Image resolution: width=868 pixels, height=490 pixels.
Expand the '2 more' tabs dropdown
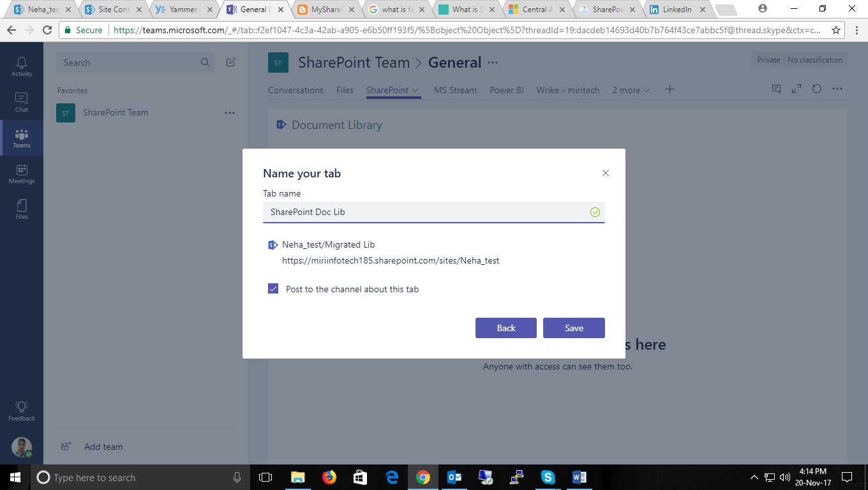631,90
